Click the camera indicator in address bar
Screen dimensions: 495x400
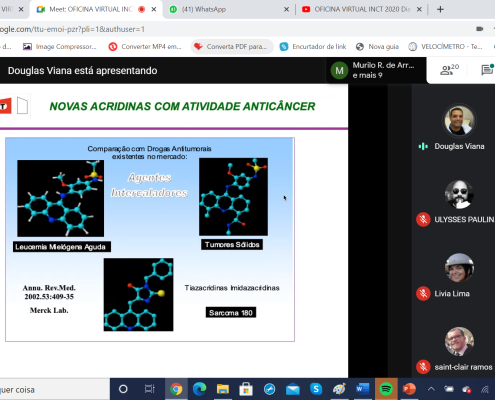coord(480,29)
